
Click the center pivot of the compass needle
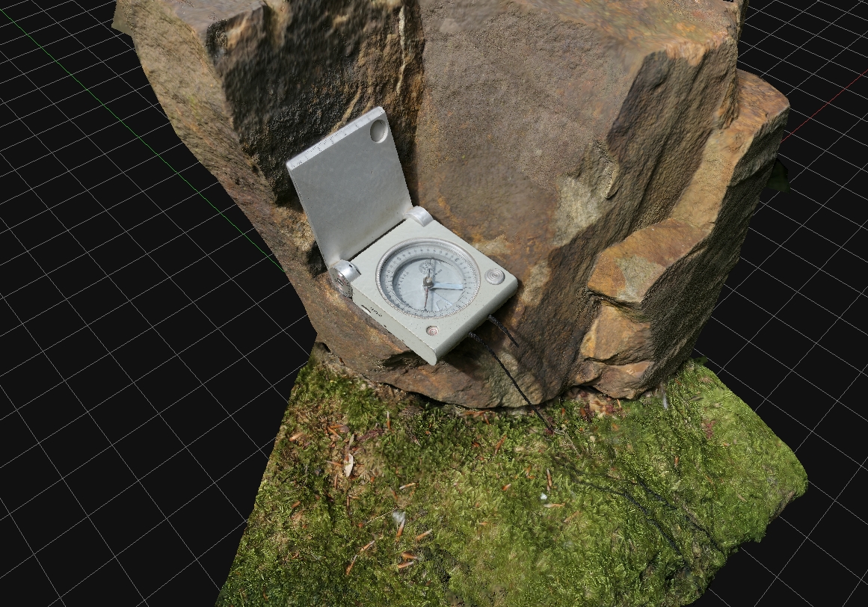(428, 280)
